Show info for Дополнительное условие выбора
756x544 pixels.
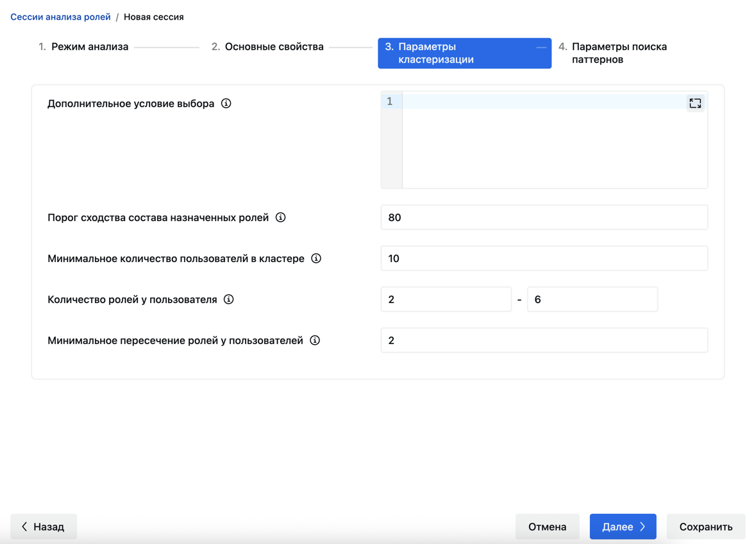pos(226,104)
